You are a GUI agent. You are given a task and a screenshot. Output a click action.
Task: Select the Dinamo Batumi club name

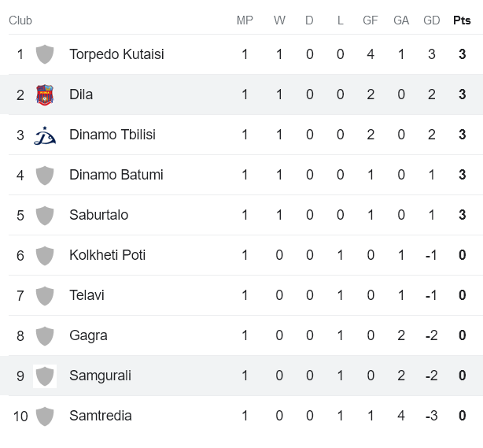tap(116, 175)
